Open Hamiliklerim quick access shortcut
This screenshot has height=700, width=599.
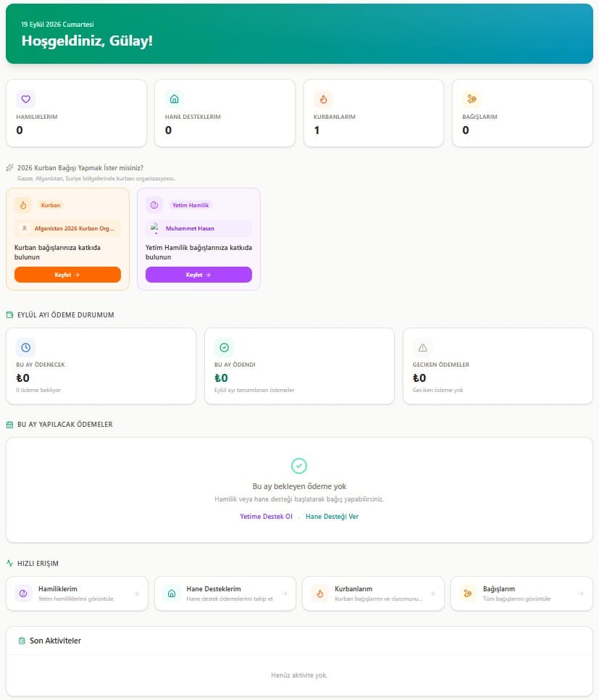point(78,593)
